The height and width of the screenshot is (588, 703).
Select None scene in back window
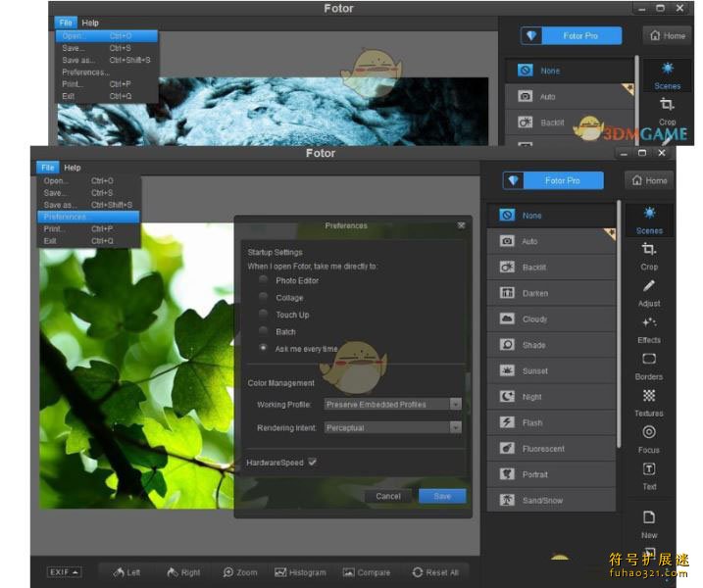coord(570,71)
